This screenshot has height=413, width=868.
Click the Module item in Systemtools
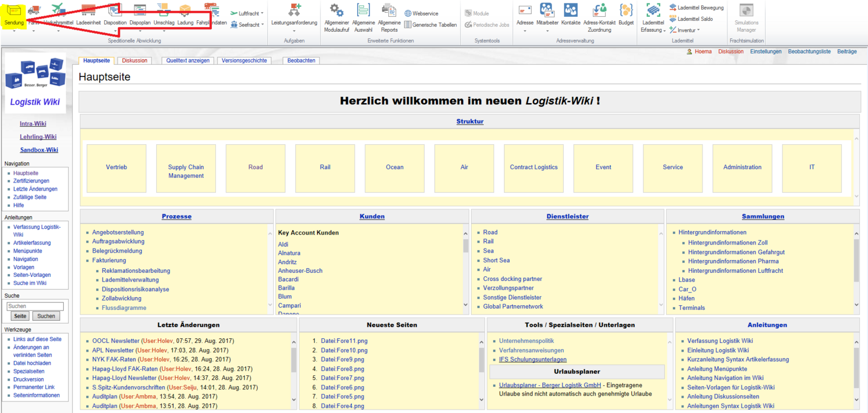(477, 13)
